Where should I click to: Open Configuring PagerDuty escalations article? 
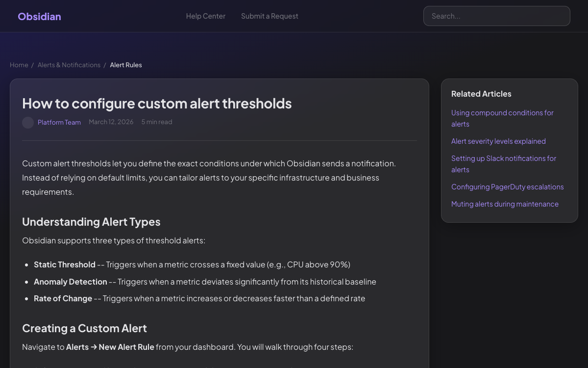[508, 187]
